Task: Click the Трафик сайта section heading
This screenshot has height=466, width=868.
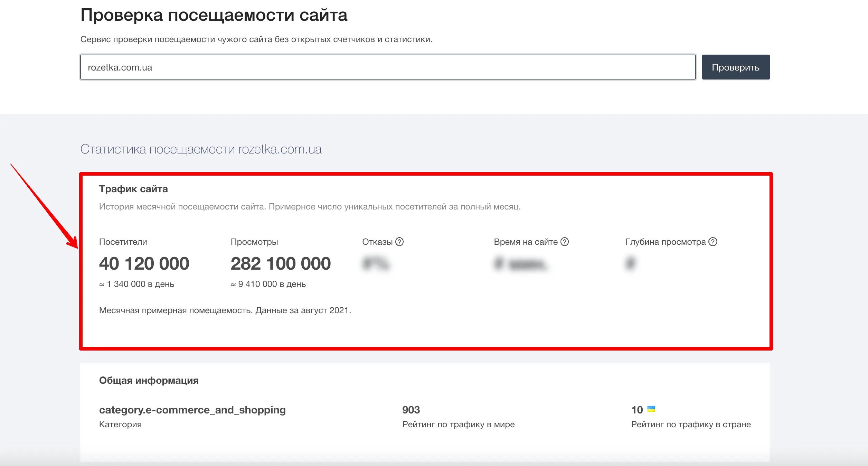Action: pos(133,189)
